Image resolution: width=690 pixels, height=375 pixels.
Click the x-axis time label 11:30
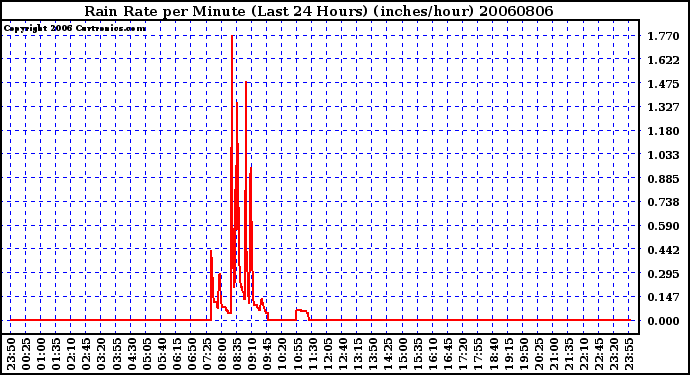tap(313, 354)
